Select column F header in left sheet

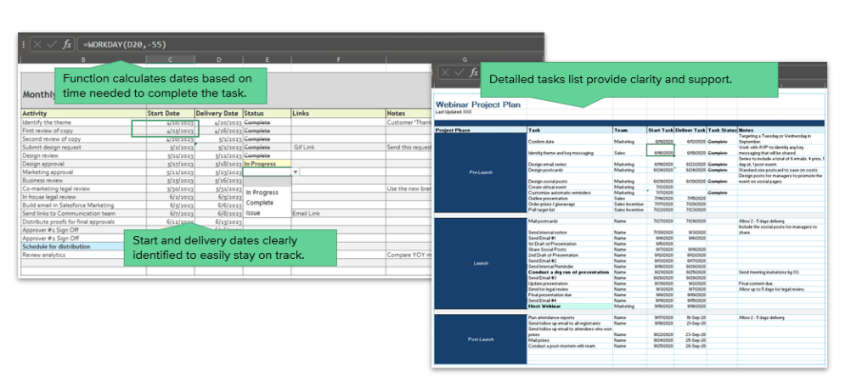(337, 59)
